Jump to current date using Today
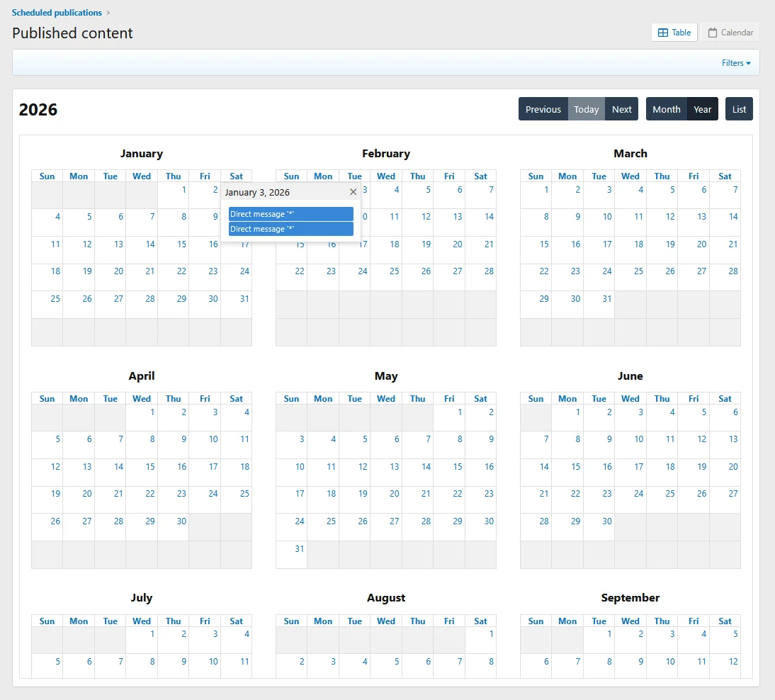This screenshot has height=700, width=775. pos(586,109)
